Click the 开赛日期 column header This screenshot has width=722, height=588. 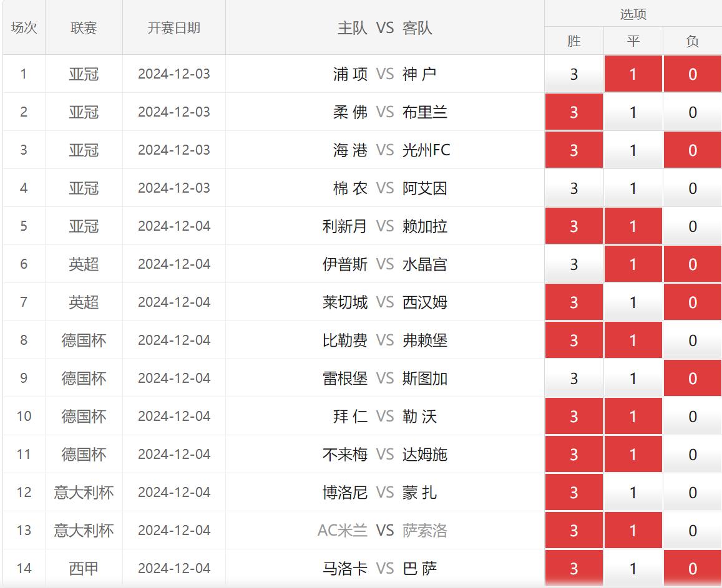click(x=173, y=28)
